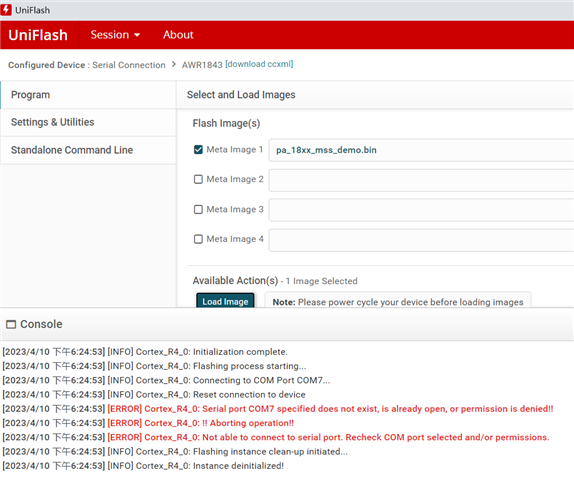Screen dimensions: 574x480
Task: Enable the Meta Image 2 checkbox
Action: 198,179
